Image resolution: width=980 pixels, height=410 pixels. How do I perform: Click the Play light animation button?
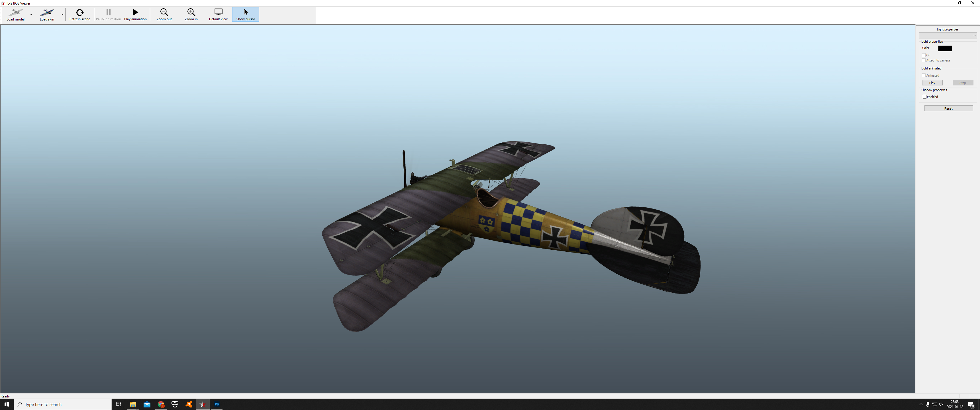click(x=932, y=83)
